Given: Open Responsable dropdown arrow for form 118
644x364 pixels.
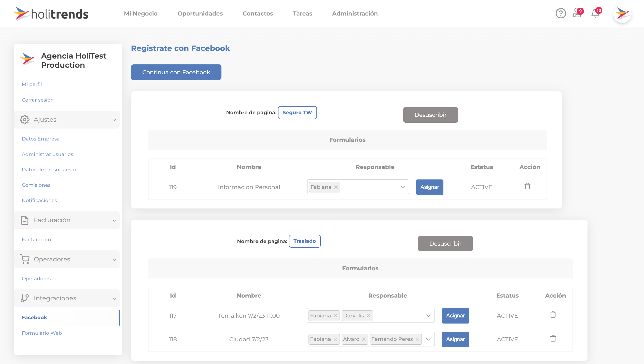Looking at the screenshot, I should click(428, 339).
